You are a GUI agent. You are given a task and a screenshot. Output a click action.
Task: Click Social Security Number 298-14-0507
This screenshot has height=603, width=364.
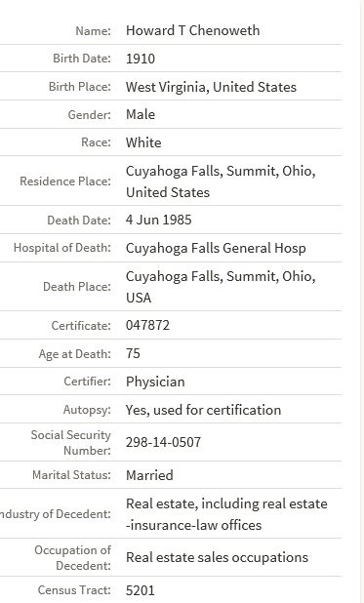163,442
